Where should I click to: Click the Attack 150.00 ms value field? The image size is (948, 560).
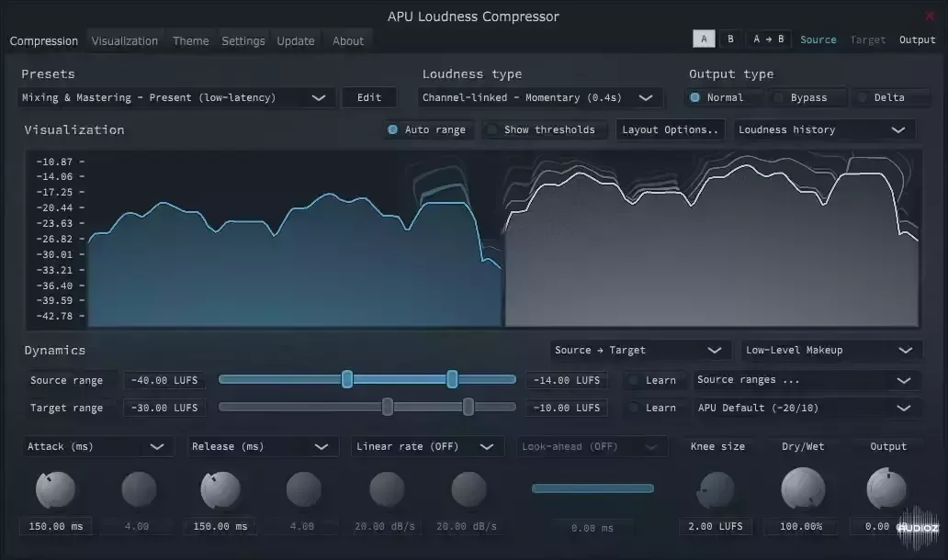click(56, 526)
